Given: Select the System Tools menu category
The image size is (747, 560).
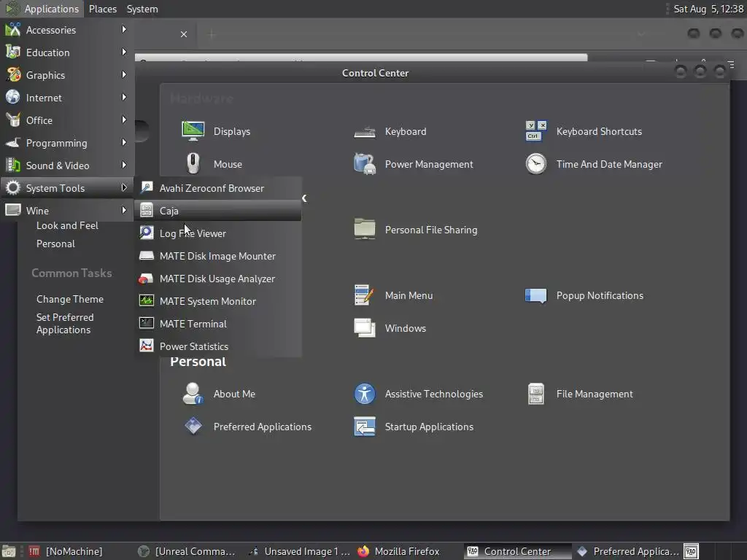Looking at the screenshot, I should 67,188.
